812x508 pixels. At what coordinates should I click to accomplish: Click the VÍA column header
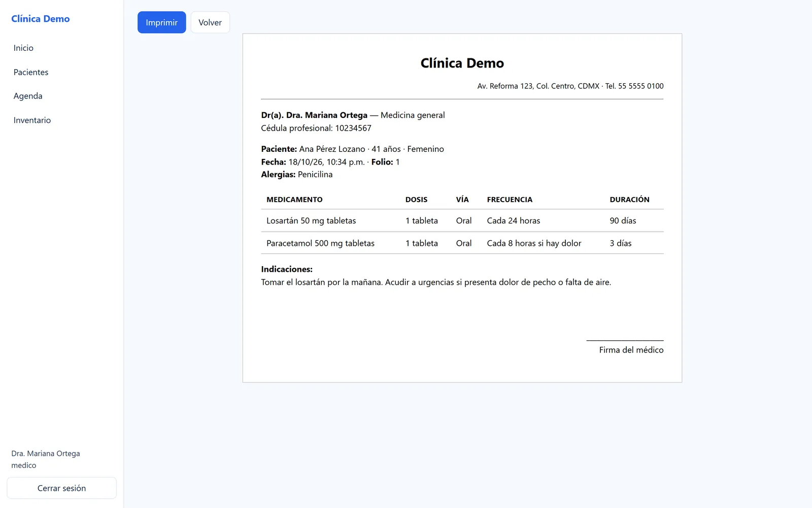pos(462,200)
